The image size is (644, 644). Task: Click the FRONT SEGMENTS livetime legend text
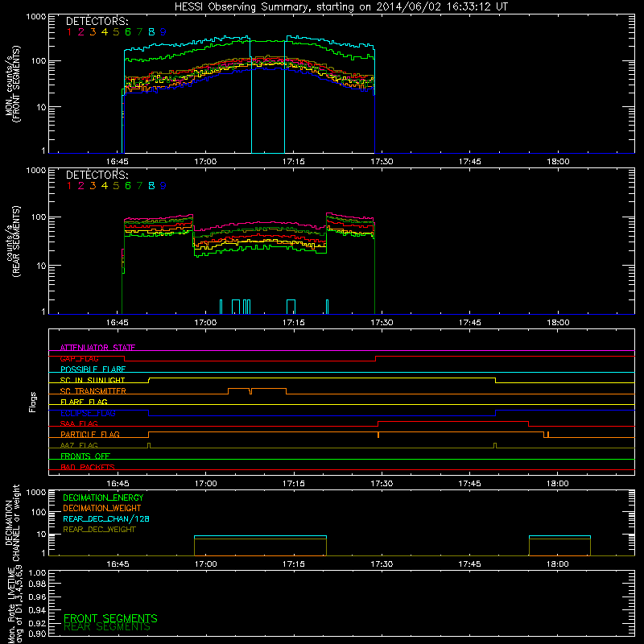pos(110,618)
